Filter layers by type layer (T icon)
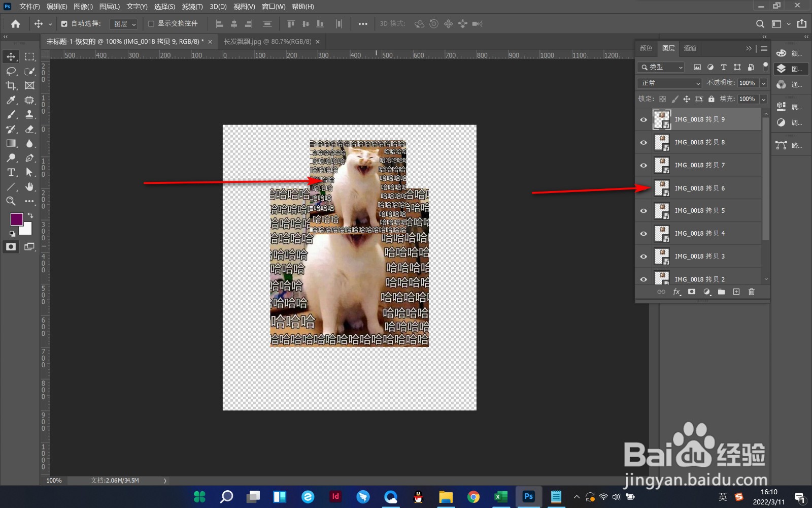The width and height of the screenshot is (812, 508). (x=724, y=67)
